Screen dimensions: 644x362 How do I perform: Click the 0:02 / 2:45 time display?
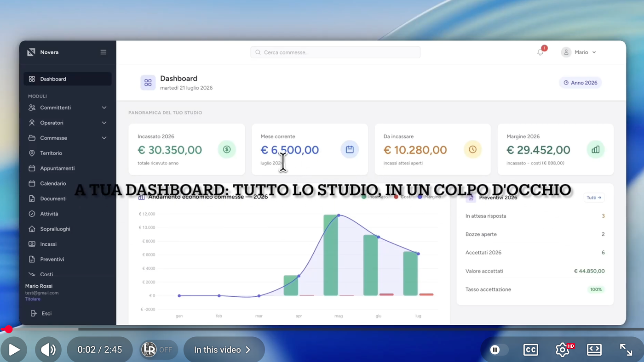(100, 350)
